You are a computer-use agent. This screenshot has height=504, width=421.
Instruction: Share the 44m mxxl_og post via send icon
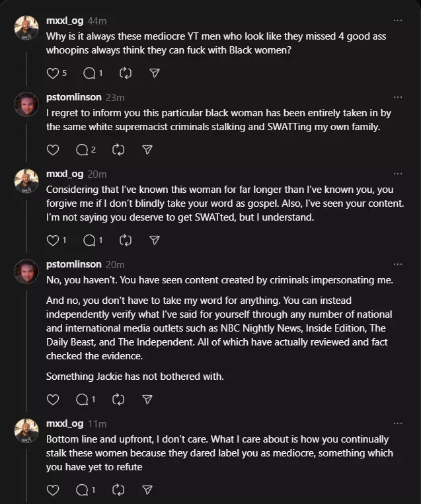(155, 73)
